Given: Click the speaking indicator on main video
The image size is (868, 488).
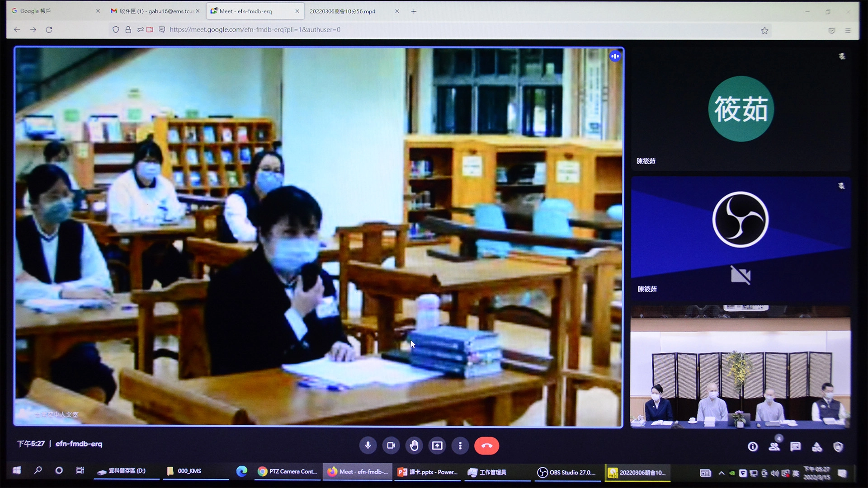Looking at the screenshot, I should 615,56.
